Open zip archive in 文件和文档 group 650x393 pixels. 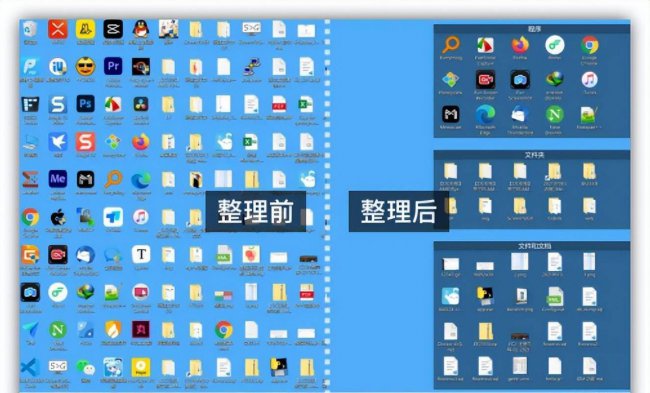485,332
